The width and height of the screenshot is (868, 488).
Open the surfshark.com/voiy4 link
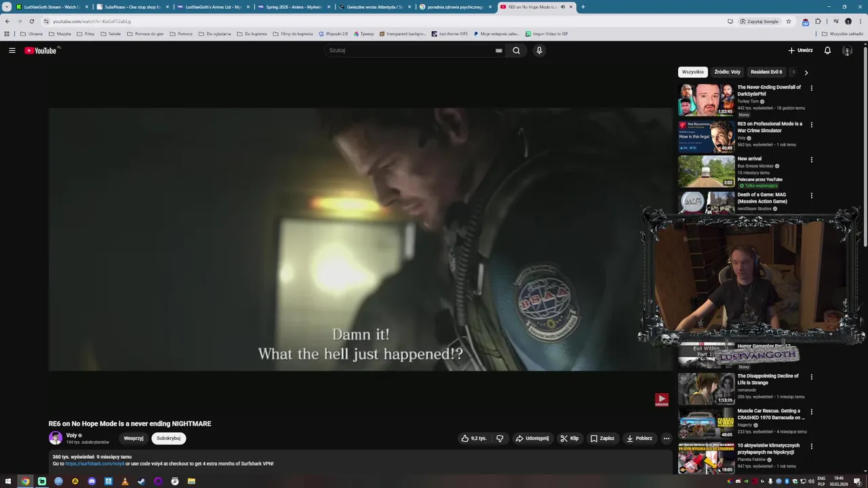pos(95,464)
